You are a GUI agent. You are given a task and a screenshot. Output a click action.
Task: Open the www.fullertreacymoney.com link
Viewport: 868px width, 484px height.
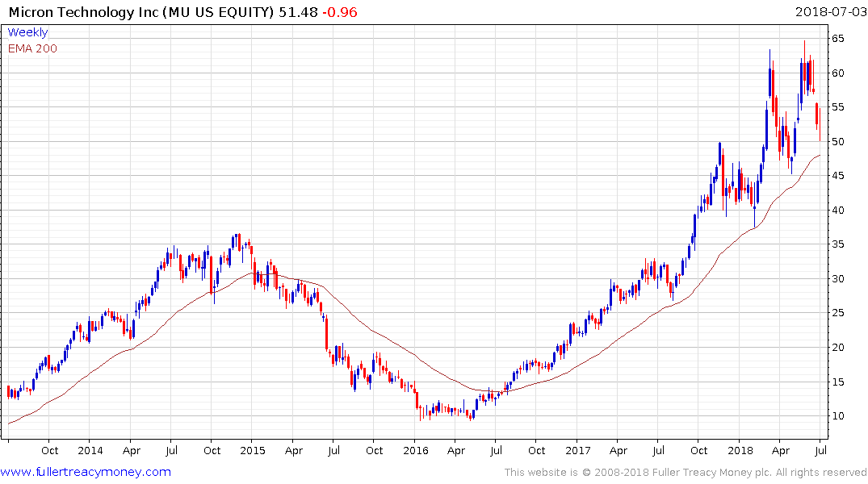86,473
